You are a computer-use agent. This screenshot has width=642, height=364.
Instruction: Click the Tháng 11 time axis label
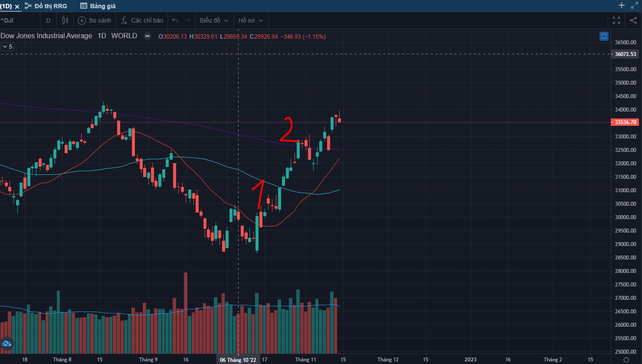point(305,360)
